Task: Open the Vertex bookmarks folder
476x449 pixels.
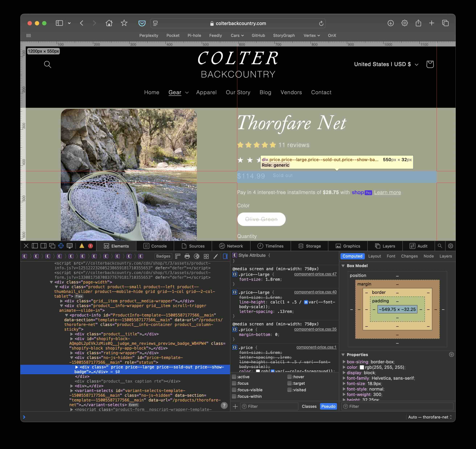Action: coord(311,35)
